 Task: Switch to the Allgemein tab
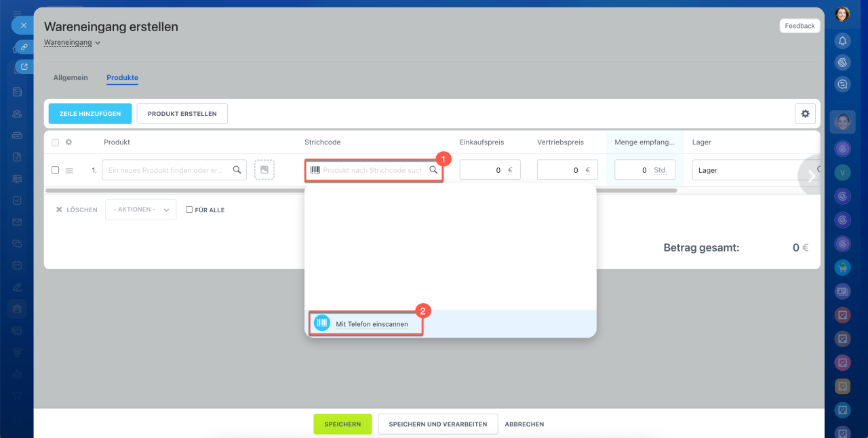[x=71, y=77]
